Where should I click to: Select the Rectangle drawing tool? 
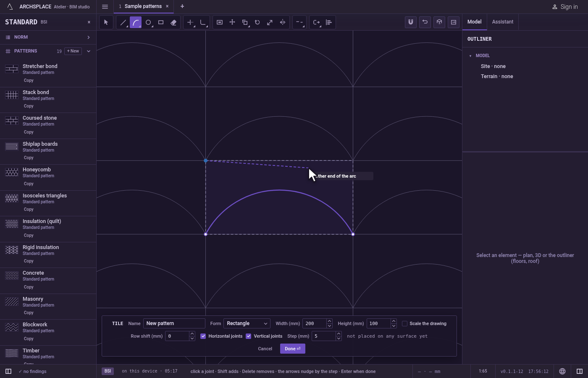click(161, 22)
